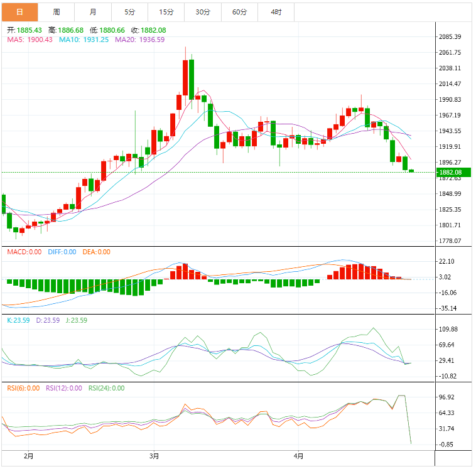This screenshot has width=476, height=469.
Task: Click the MA20: 1936.59 indicator label
Action: point(139,40)
